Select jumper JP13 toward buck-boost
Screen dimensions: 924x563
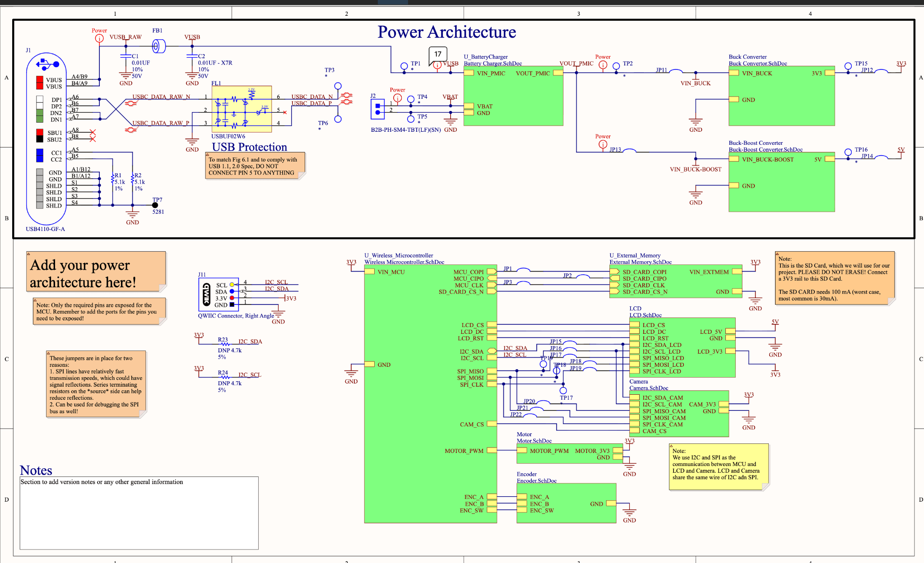click(629, 151)
